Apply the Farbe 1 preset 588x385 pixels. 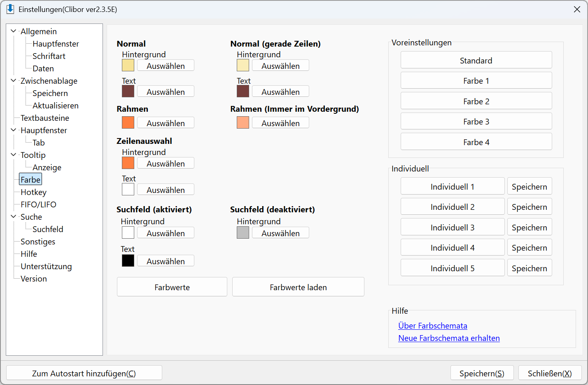click(x=476, y=80)
